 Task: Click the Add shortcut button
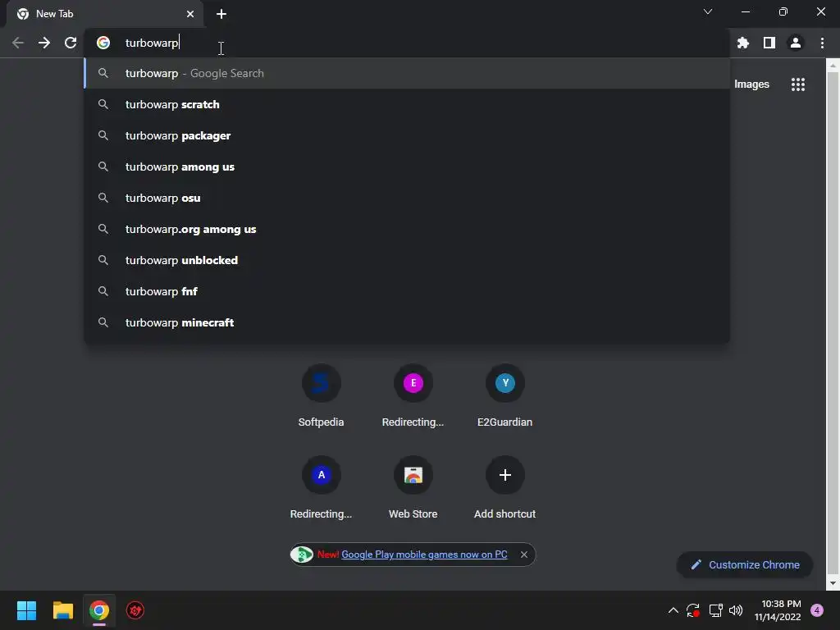pyautogui.click(x=504, y=487)
